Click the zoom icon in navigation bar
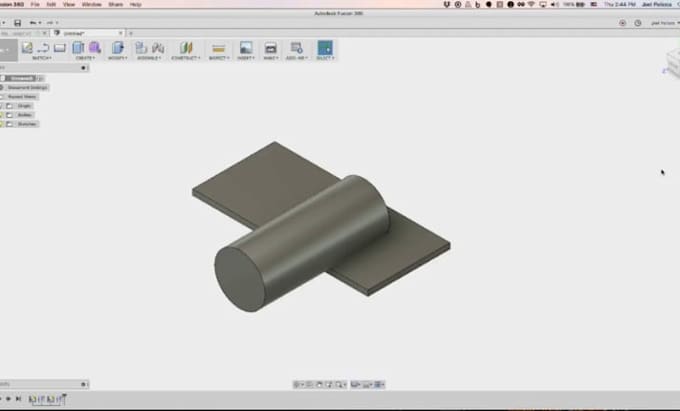Screen dimensions: 680x411 click(330, 385)
